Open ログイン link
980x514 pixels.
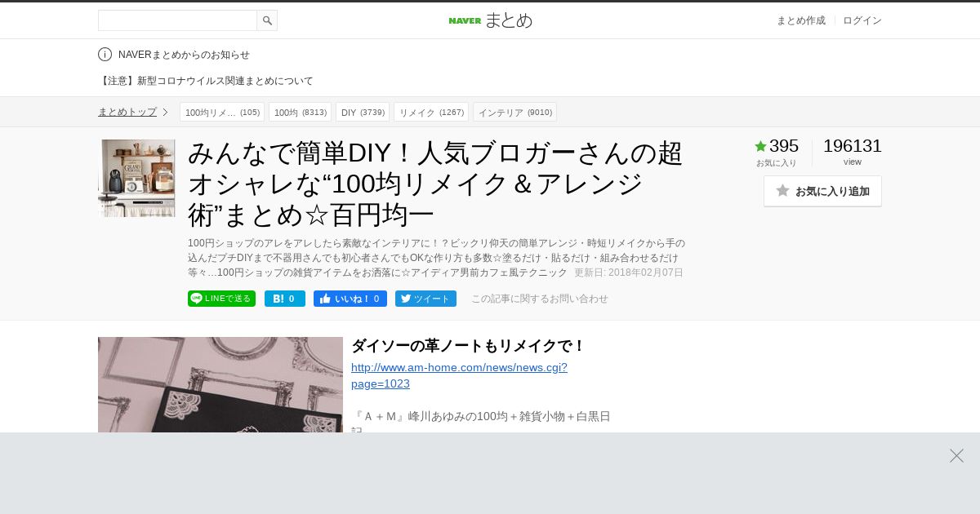pyautogui.click(x=862, y=20)
